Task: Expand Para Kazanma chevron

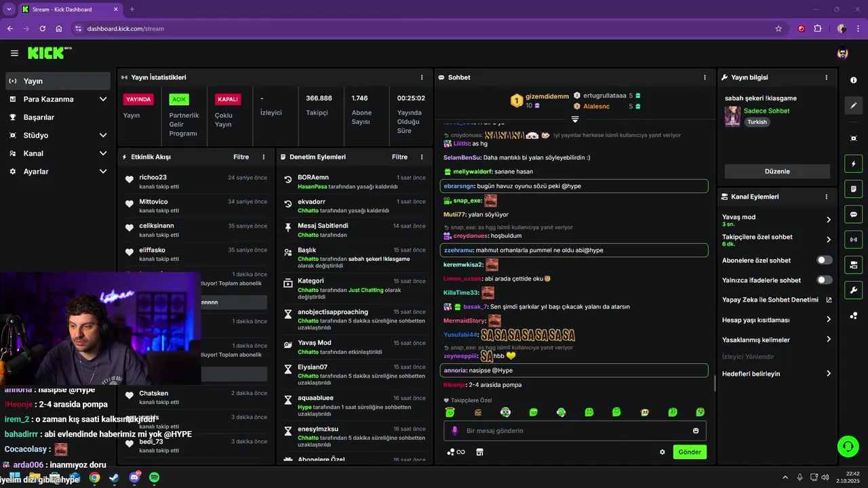Action: (103, 99)
